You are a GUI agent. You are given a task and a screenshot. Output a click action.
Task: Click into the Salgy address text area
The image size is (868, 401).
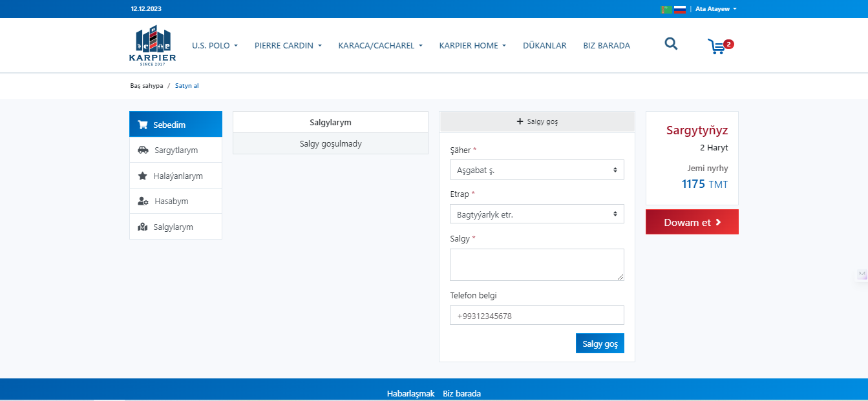click(536, 265)
